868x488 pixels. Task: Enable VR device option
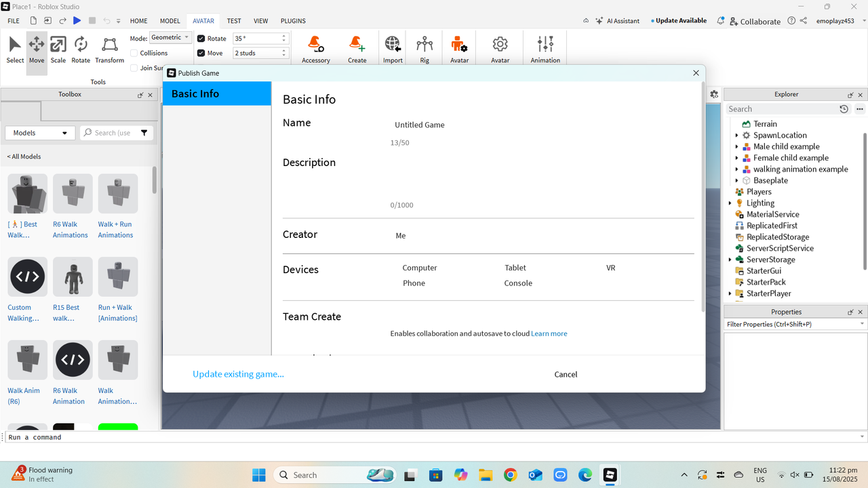(610, 268)
